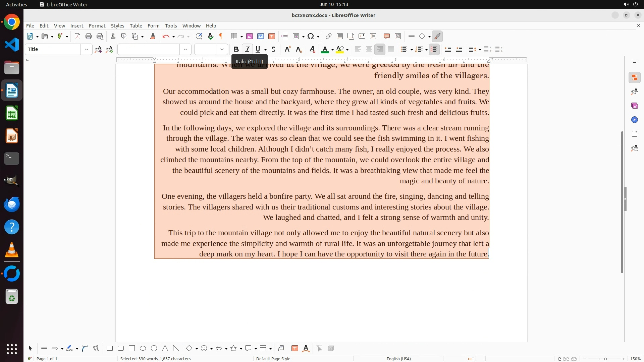Click the Print toolbar icon
This screenshot has height=362, width=644.
(89, 37)
